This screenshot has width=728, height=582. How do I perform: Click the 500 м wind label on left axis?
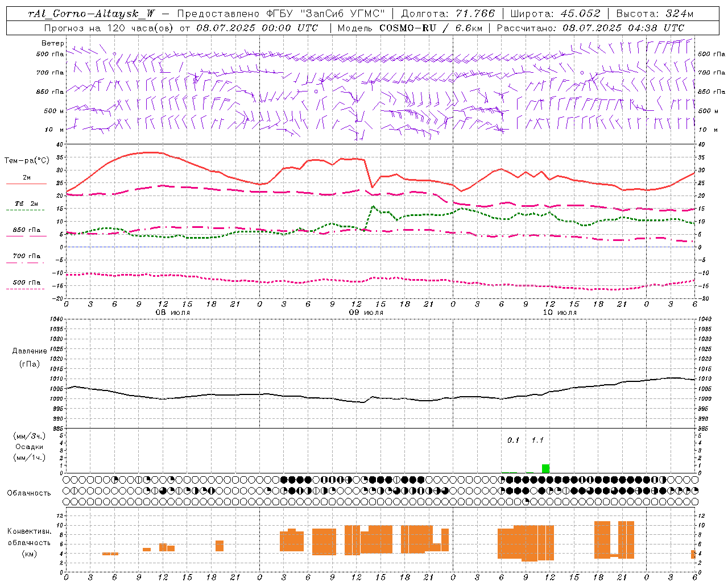[x=54, y=111]
